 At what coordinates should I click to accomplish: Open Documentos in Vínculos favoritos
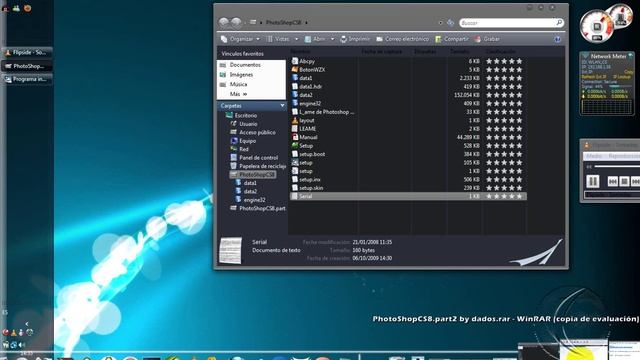240,65
